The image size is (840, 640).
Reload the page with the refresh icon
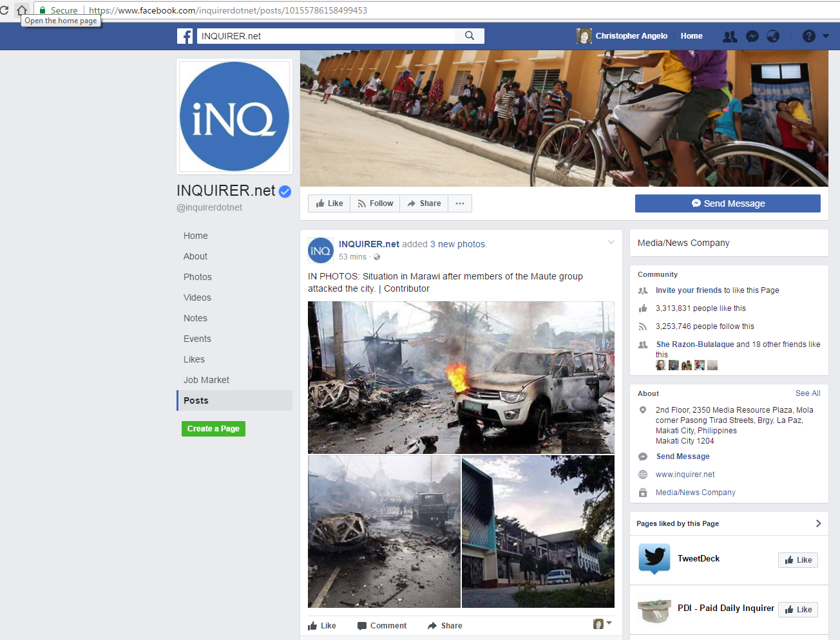[x=5, y=10]
